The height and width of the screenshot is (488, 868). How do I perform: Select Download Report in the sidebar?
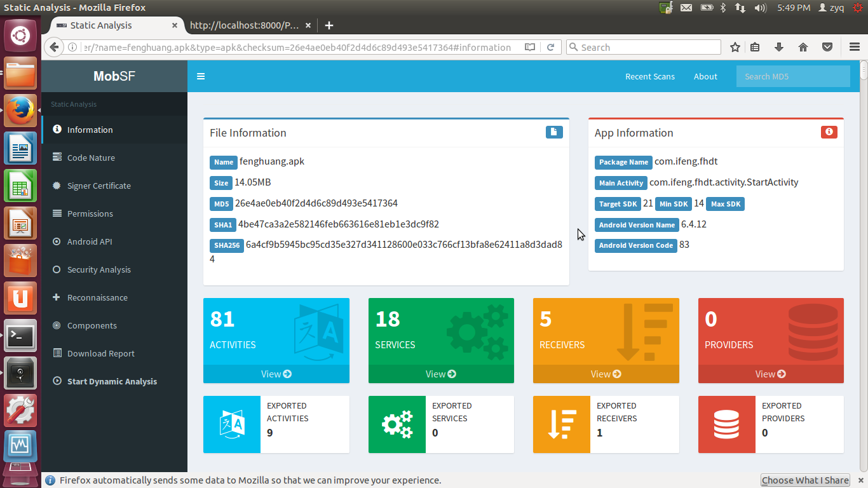(114, 353)
